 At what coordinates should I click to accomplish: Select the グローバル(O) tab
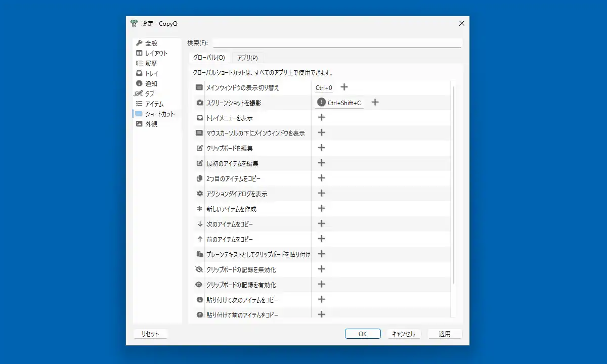[209, 58]
